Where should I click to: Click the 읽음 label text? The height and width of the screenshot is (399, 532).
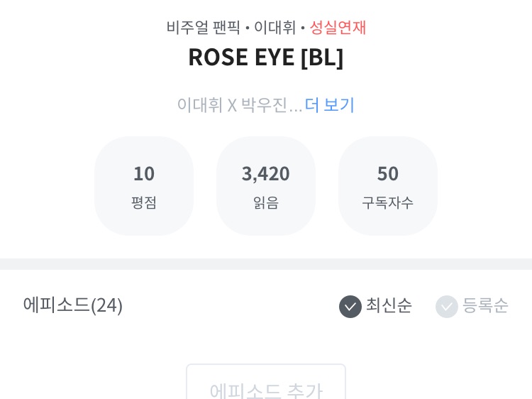click(266, 202)
